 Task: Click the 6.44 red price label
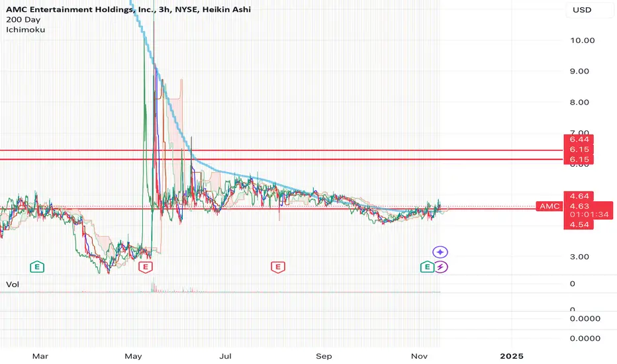[579, 139]
